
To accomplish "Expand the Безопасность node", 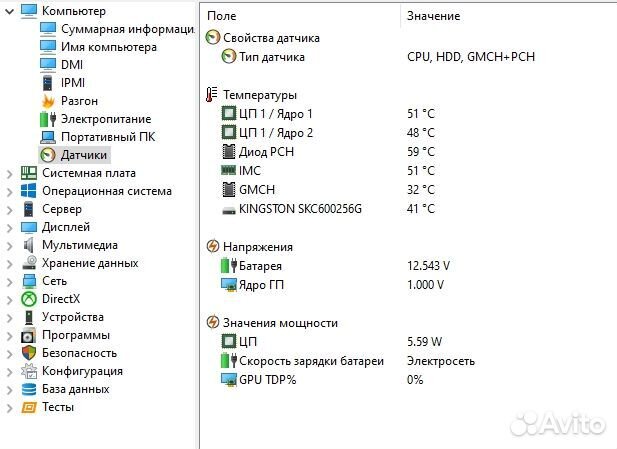I will [9, 354].
